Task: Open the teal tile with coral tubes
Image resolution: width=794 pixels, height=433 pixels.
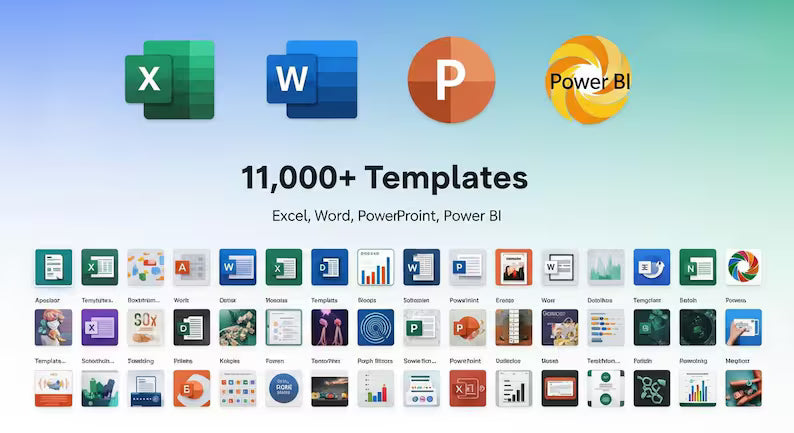Action: click(743, 388)
